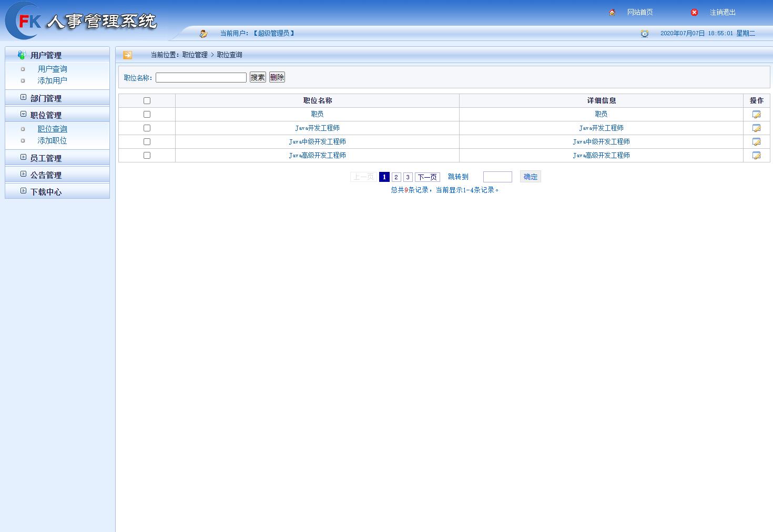Select the select-all checkbox in the table header

147,100
